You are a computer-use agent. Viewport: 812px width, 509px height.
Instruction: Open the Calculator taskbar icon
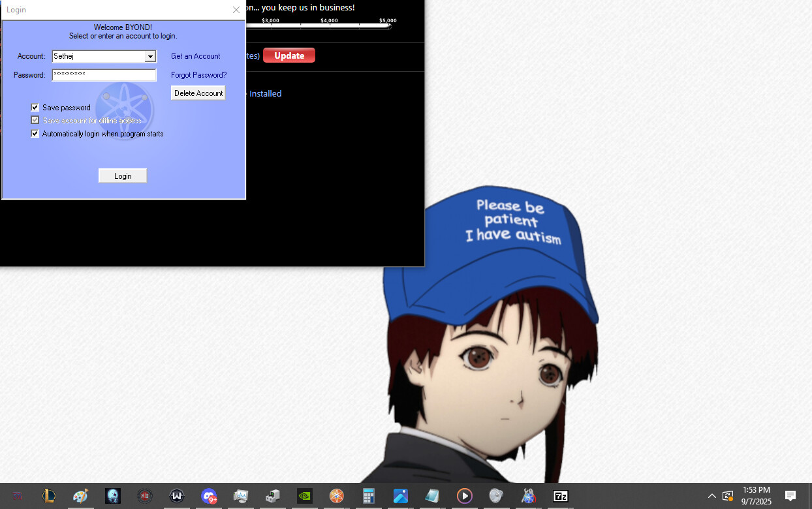pos(369,496)
